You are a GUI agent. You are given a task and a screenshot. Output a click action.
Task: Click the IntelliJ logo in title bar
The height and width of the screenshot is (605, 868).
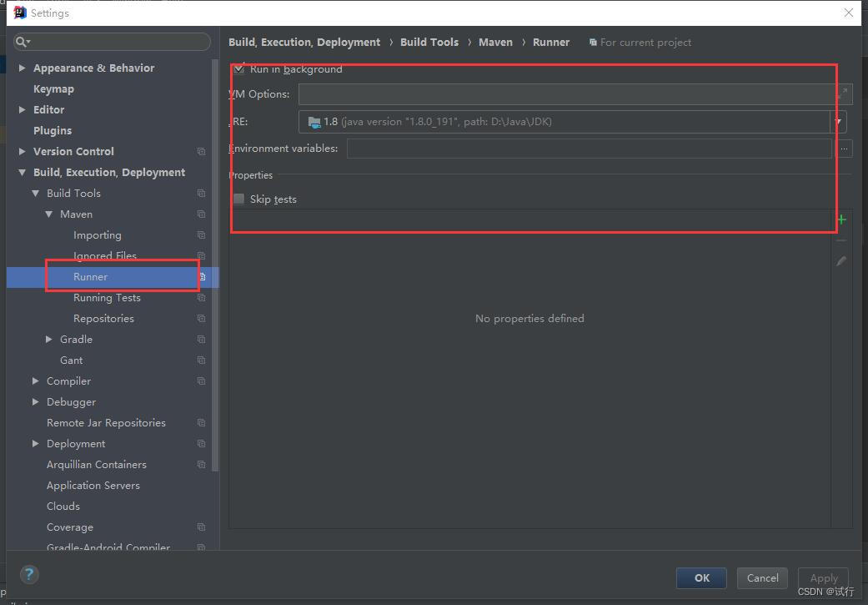click(20, 13)
